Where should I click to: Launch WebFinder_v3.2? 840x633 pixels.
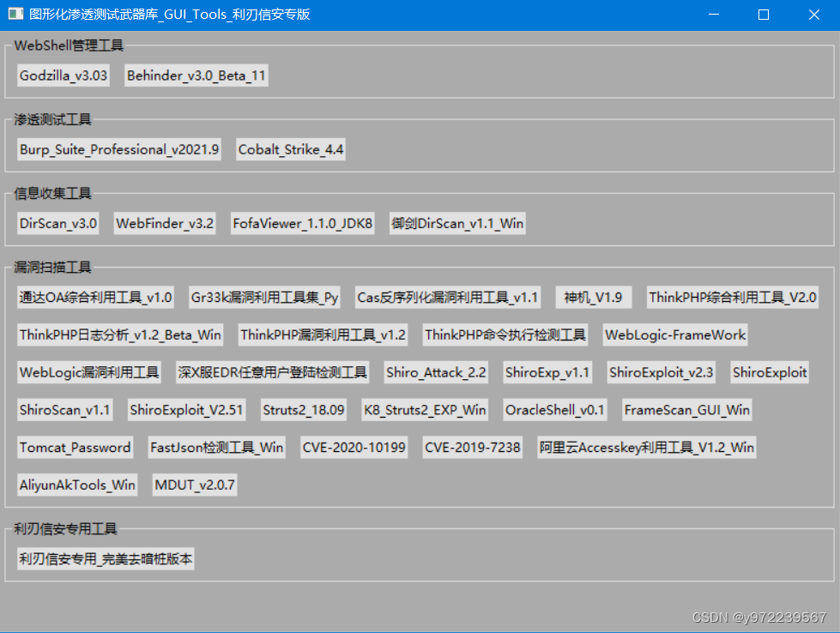pos(165,223)
